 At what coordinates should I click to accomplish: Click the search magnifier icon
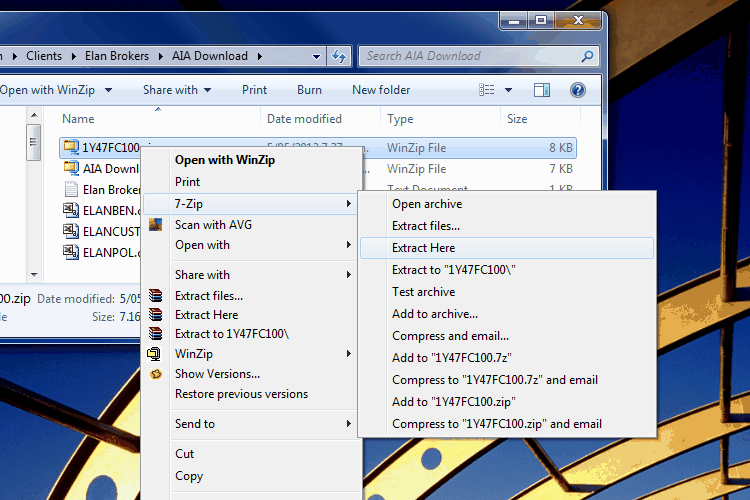click(x=587, y=56)
